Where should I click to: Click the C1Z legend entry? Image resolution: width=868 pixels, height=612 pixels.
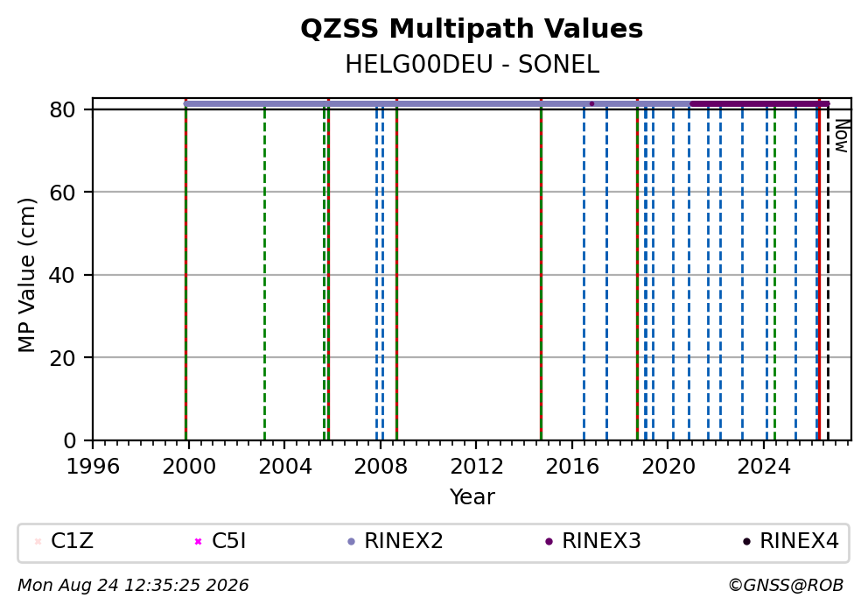coord(64,541)
